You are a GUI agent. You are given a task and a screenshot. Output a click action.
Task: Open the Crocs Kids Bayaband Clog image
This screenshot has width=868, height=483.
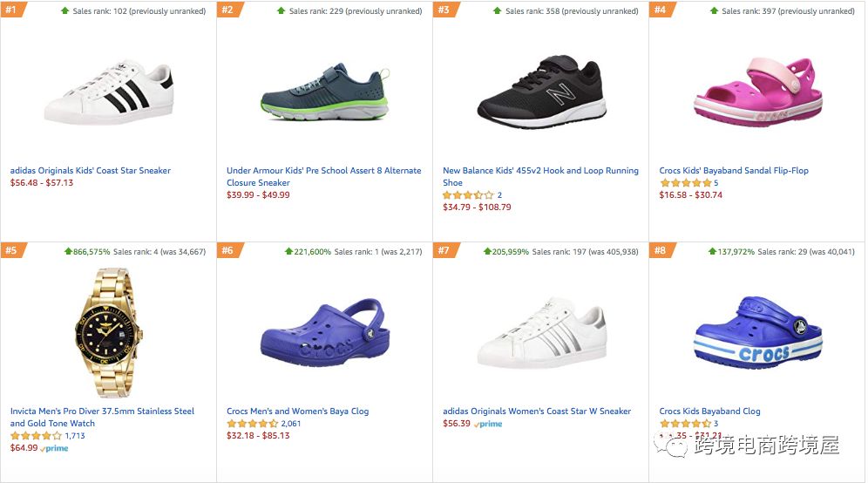[756, 333]
